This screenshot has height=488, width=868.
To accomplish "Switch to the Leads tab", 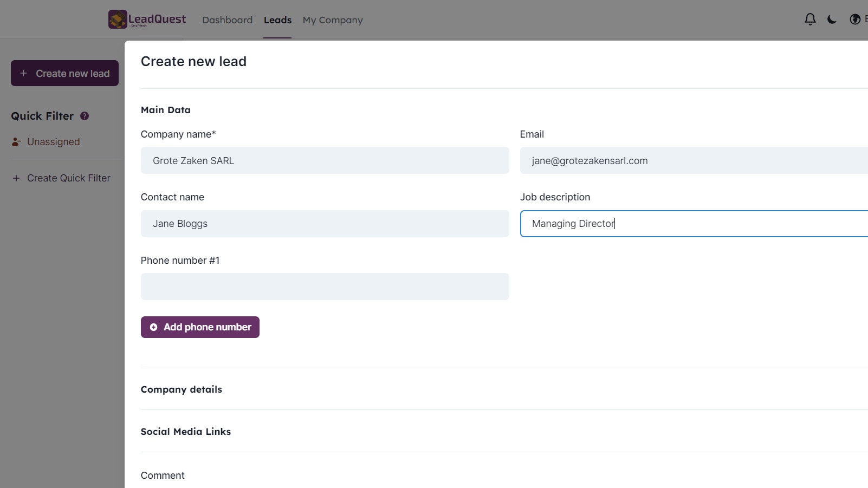I will pyautogui.click(x=277, y=20).
